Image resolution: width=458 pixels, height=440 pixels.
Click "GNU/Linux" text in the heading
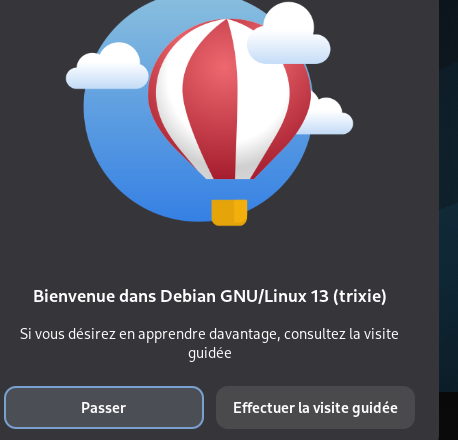coord(263,296)
